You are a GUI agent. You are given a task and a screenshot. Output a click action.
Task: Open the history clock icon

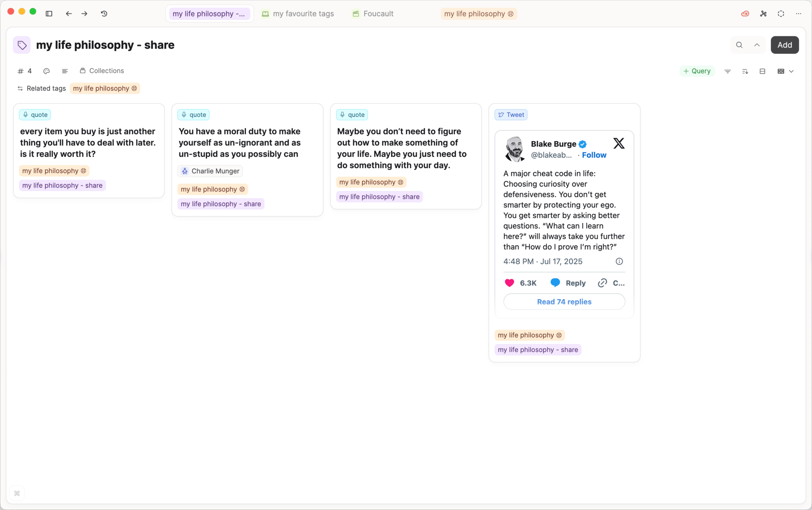coord(104,14)
